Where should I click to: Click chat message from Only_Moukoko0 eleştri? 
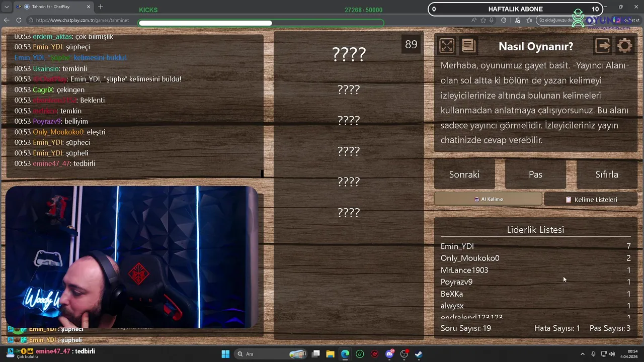(x=60, y=132)
